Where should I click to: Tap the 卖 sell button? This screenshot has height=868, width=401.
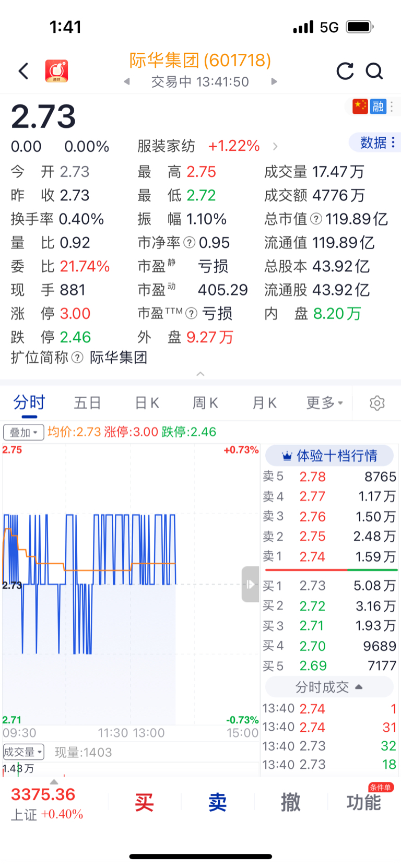218,802
